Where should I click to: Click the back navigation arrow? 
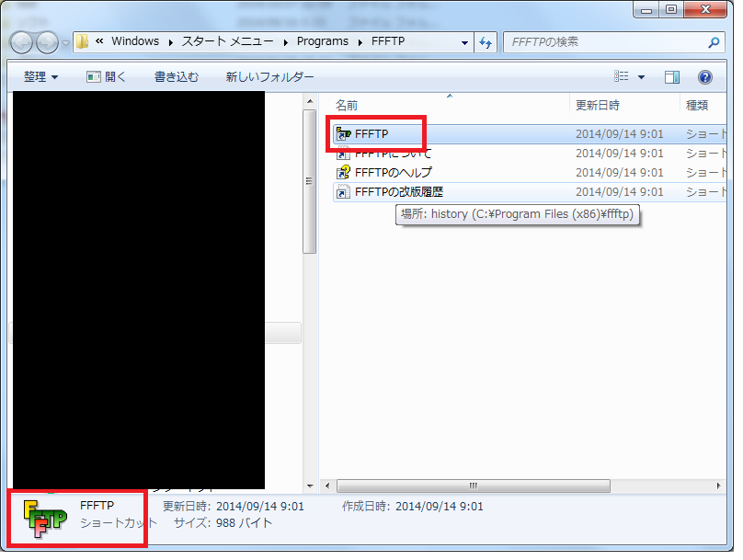(21, 42)
